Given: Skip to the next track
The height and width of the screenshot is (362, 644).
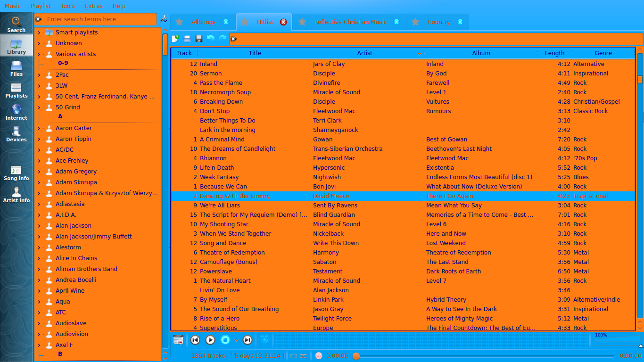Looking at the screenshot, I should click(248, 340).
